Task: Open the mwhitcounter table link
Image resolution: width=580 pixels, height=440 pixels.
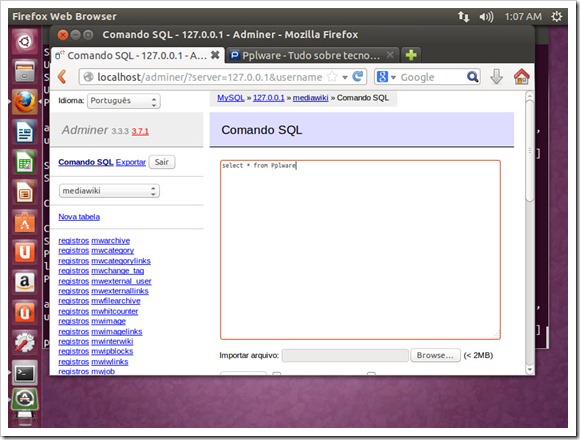Action: click(115, 312)
